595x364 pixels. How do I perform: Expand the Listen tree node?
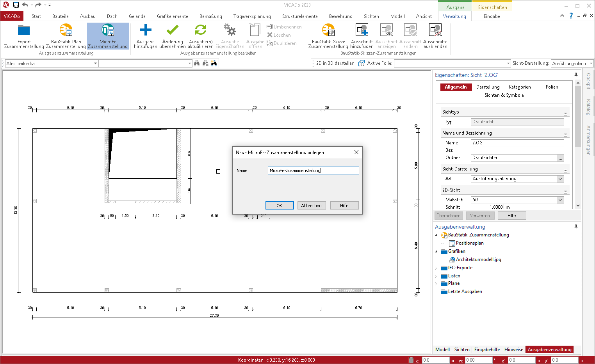[436, 276]
